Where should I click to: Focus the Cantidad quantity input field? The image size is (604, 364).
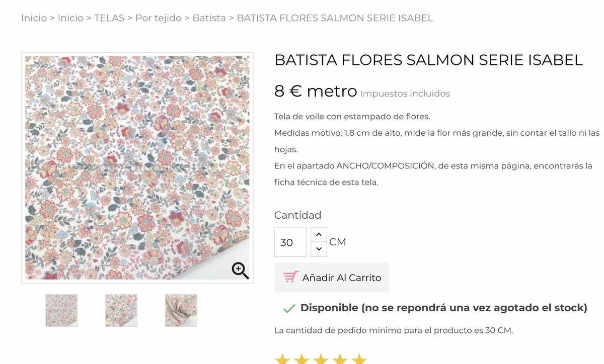pyautogui.click(x=290, y=242)
